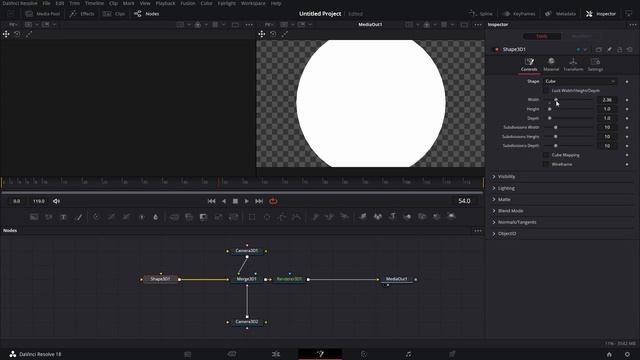Click the Depth slider handle
This screenshot has width=640, height=360.
pos(549,118)
